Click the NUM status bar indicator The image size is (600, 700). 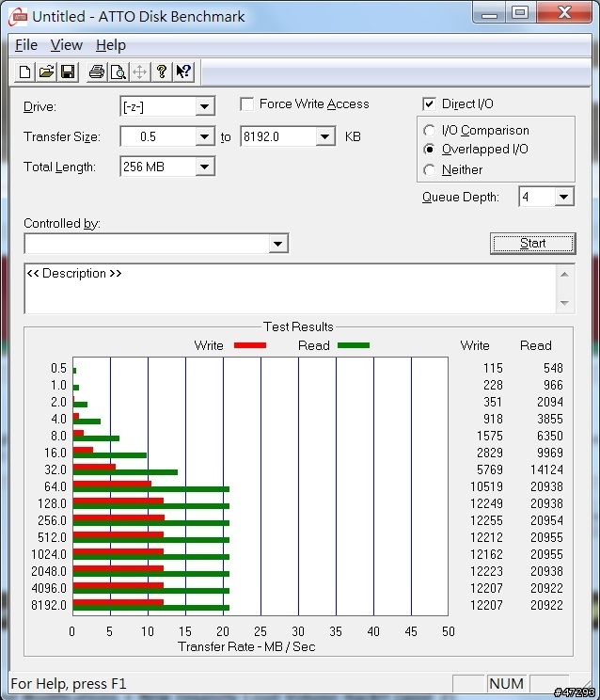coord(506,683)
